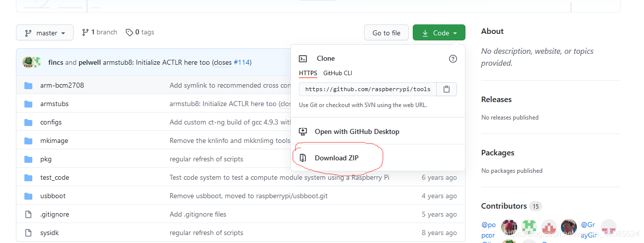Select the HTTPS clone tab
Image resolution: width=644 pixels, height=243 pixels.
(x=308, y=73)
